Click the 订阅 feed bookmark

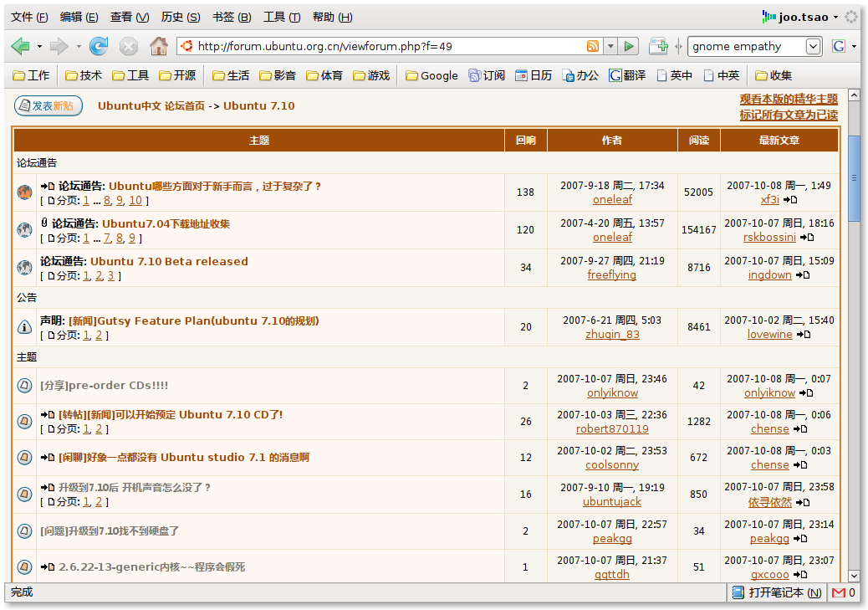pyautogui.click(x=487, y=75)
